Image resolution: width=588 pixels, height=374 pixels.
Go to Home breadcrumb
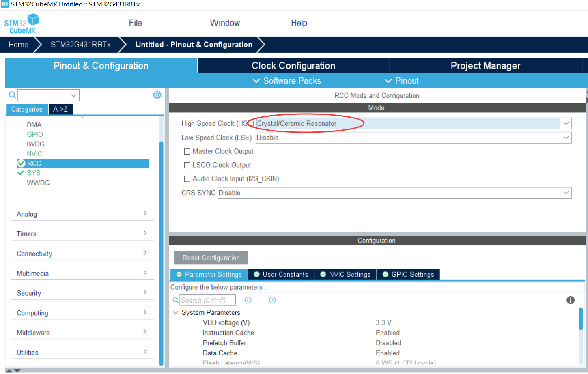[x=18, y=45]
